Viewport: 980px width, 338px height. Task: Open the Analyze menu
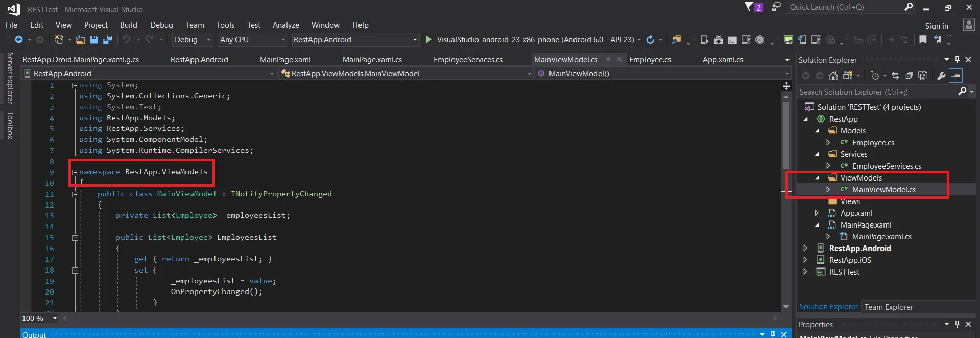[286, 25]
